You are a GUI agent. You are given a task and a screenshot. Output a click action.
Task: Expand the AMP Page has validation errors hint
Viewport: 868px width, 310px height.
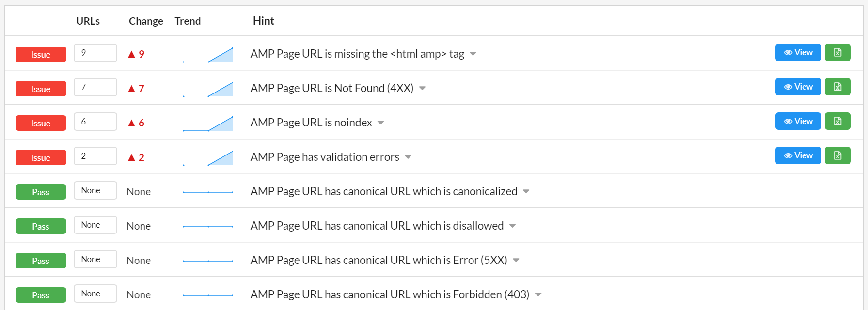(x=408, y=157)
